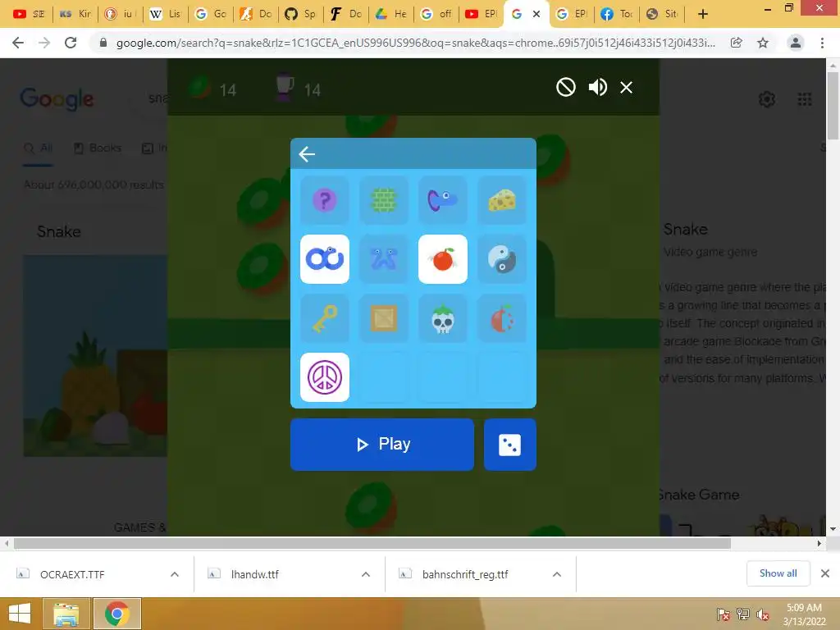Open File Explorer from the taskbar
Viewport: 840px width, 630px height.
[66, 614]
